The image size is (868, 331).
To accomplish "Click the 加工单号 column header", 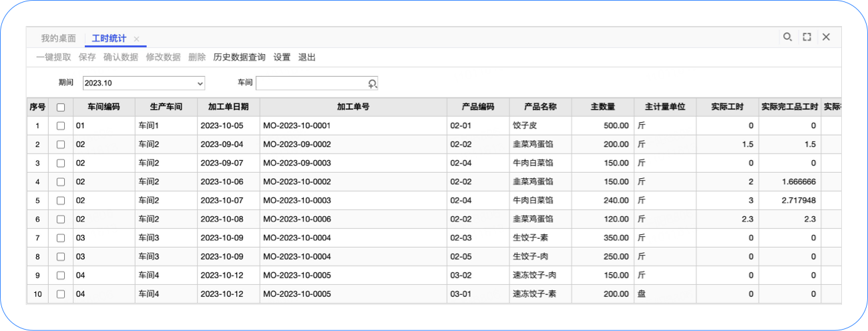I will click(353, 107).
